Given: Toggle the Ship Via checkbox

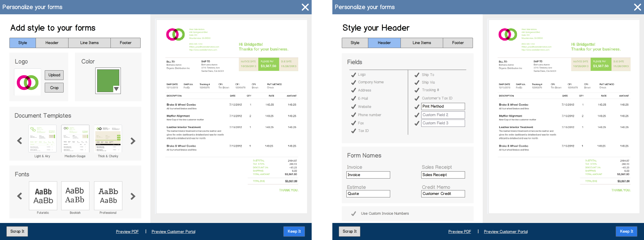Looking at the screenshot, I should [417, 82].
